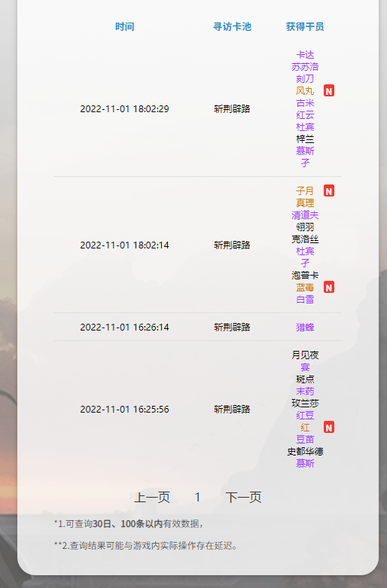
Task: Click operator name 子月
Action: coord(305,191)
